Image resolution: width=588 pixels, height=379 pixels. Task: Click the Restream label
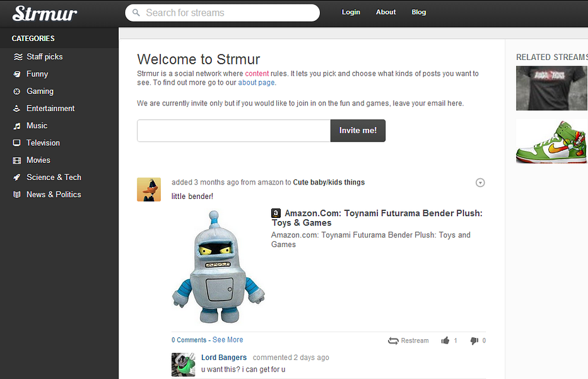click(x=415, y=340)
